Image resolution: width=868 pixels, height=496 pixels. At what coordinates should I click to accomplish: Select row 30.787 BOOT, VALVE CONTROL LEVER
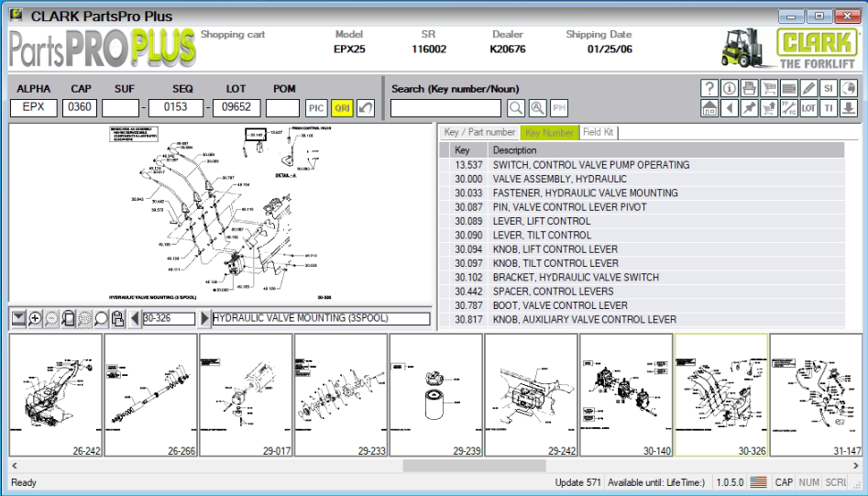pyautogui.click(x=643, y=305)
